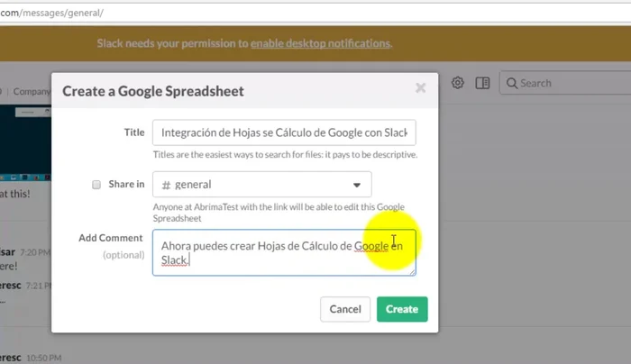The width and height of the screenshot is (631, 364).
Task: Open the enable desktop notifications link
Action: tap(321, 43)
